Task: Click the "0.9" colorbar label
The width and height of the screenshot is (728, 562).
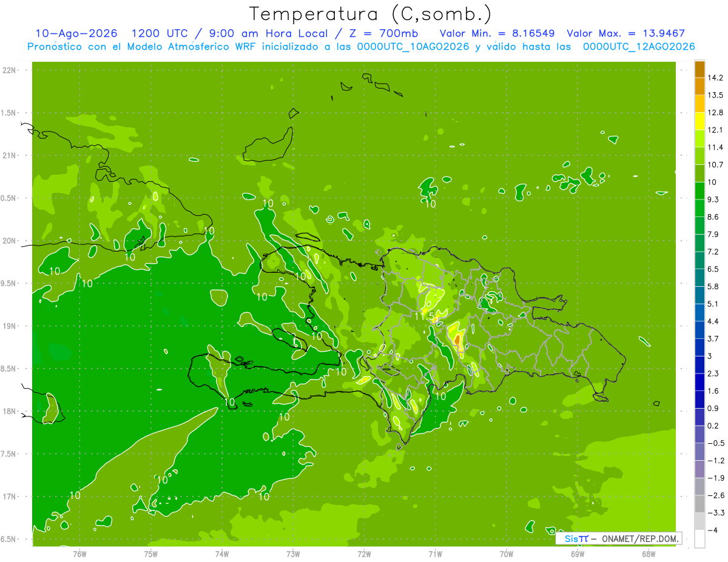Action: 713,408
